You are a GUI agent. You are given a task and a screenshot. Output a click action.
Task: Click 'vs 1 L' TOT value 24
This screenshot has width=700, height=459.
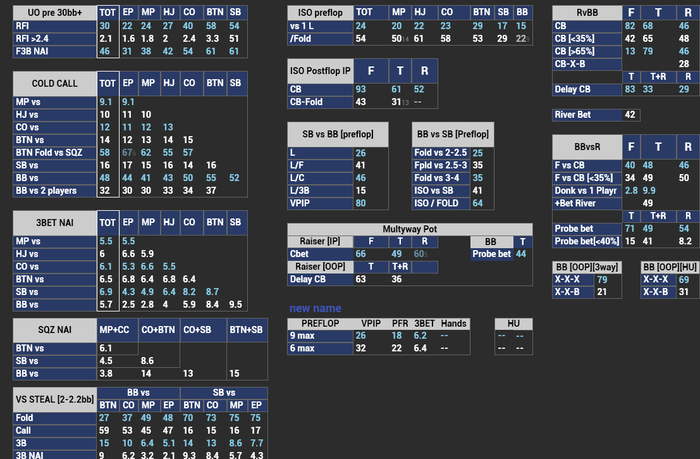[x=361, y=26]
